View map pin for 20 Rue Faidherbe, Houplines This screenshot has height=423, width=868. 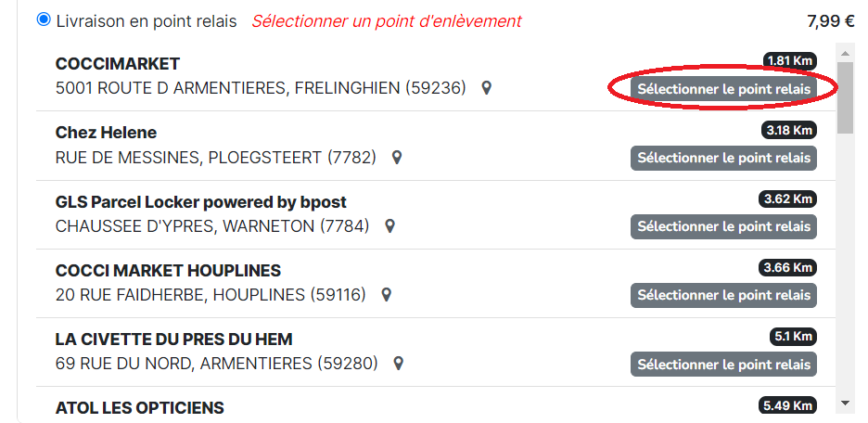point(387,295)
